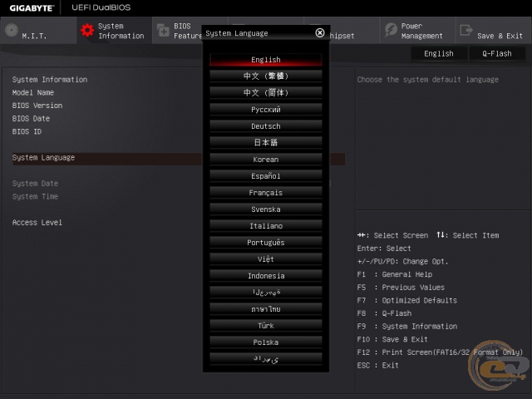Close the System Language popup
The width and height of the screenshot is (532, 399).
[319, 33]
